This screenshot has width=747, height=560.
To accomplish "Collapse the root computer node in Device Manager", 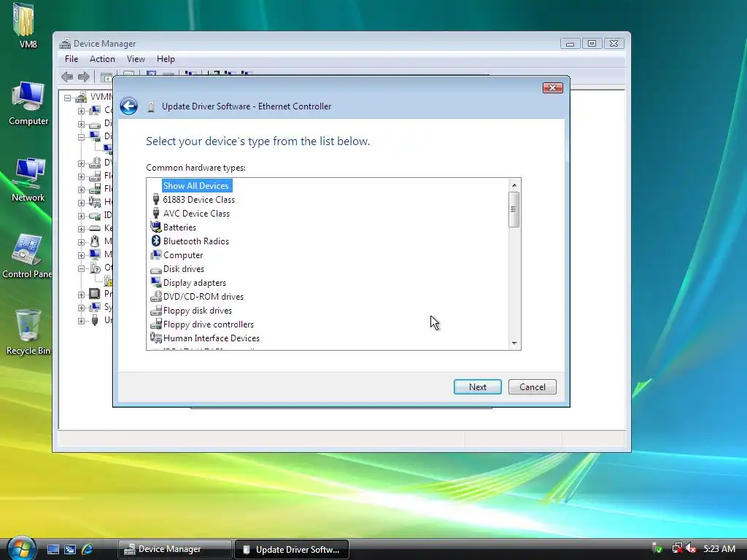I will (68, 98).
